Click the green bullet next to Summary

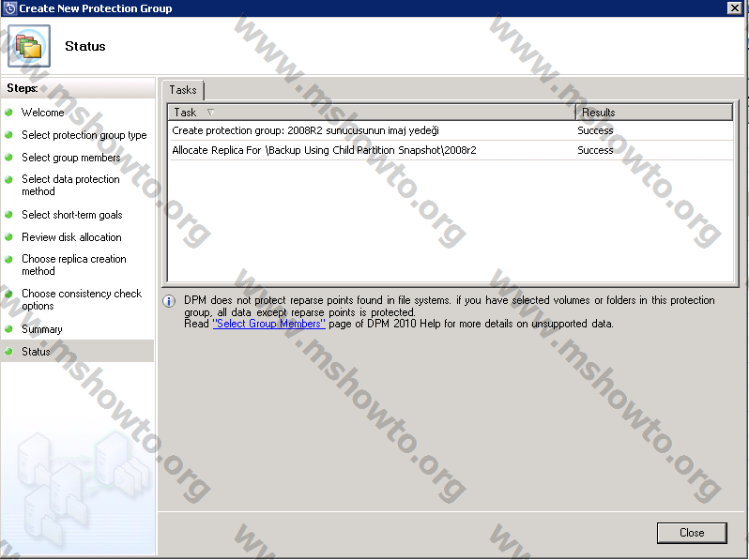[x=9, y=329]
